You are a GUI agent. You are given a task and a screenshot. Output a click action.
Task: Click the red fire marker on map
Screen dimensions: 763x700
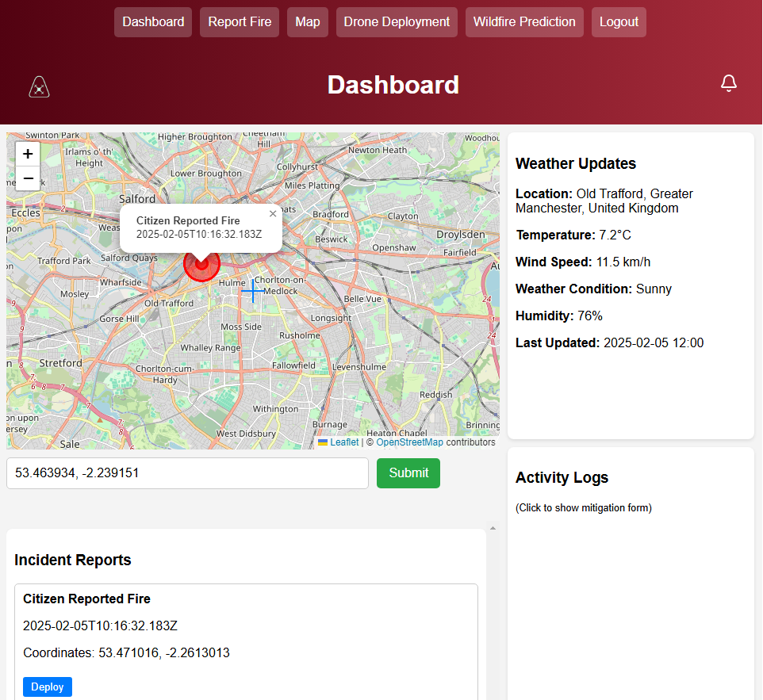coord(201,264)
